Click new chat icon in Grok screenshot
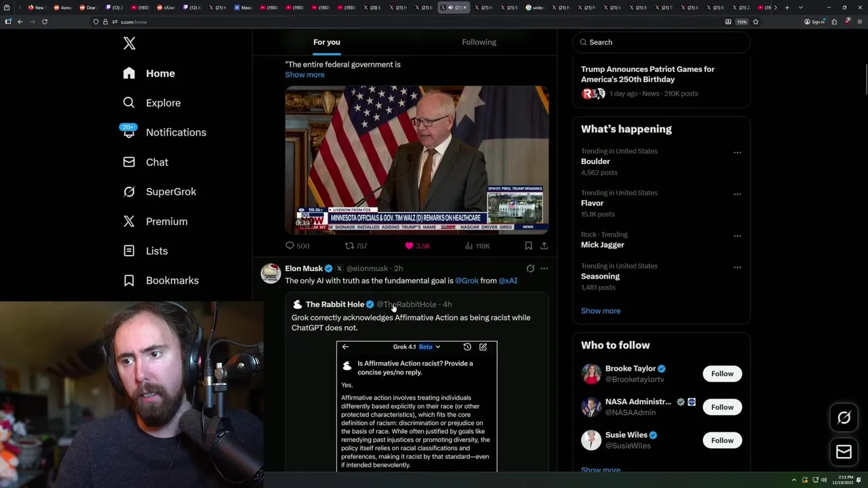 (x=483, y=347)
